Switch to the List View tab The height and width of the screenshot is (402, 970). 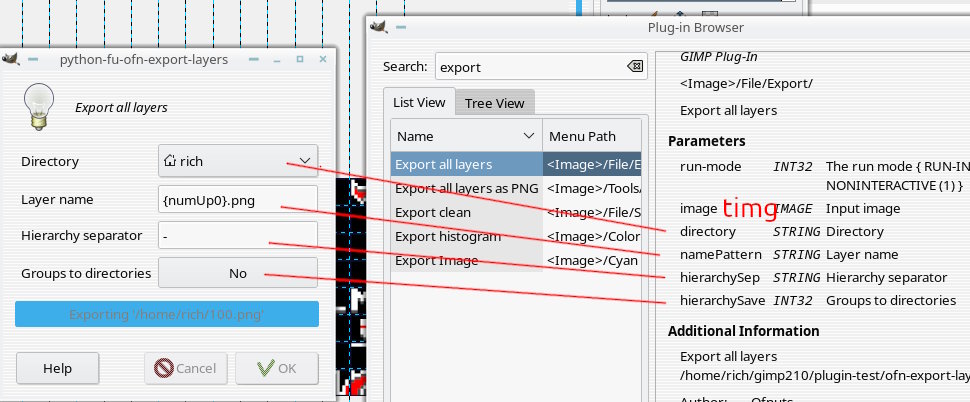419,102
